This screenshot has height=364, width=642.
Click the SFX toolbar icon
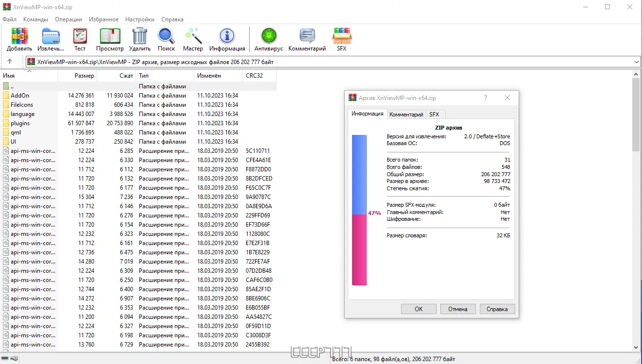(342, 39)
